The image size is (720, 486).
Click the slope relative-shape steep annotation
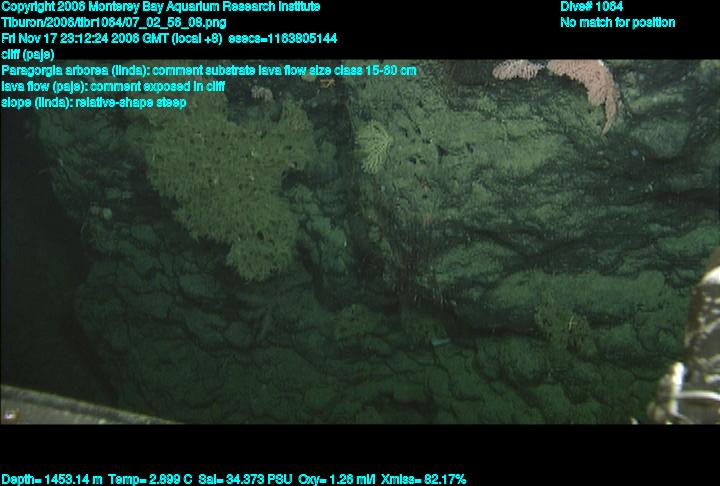click(x=93, y=102)
